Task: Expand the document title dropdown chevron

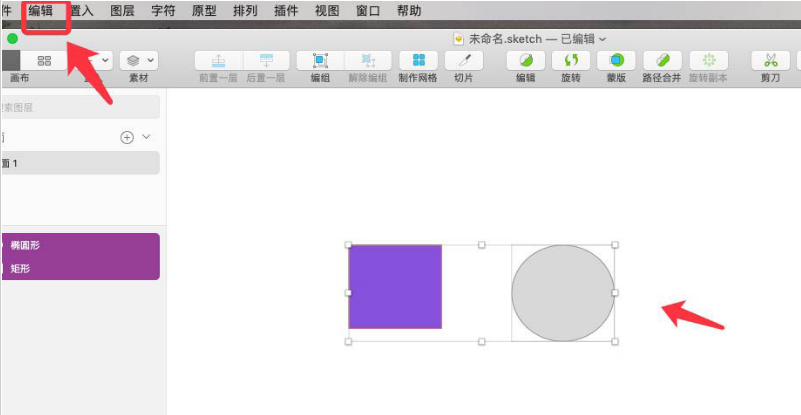Action: (603, 39)
